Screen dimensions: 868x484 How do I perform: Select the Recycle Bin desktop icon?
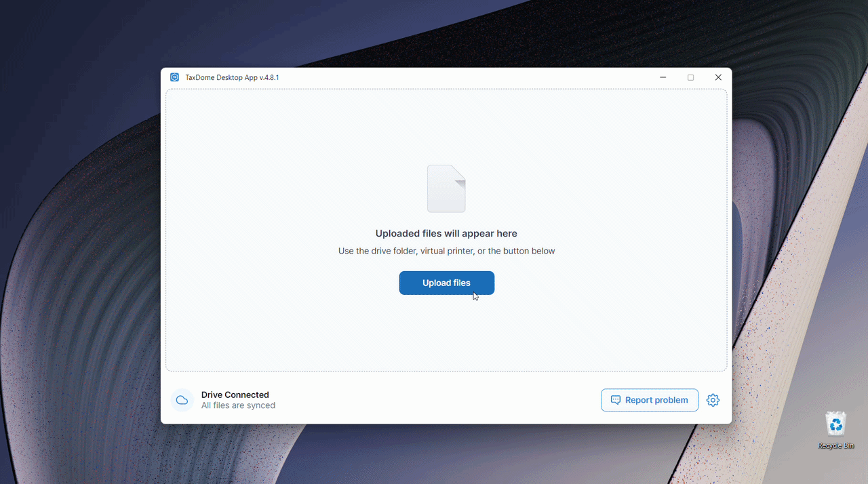836,430
